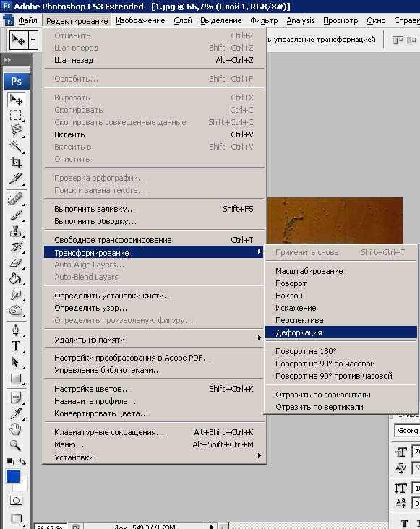Select the Eyedropper tool
This screenshot has width=420, height=529.
16,413
